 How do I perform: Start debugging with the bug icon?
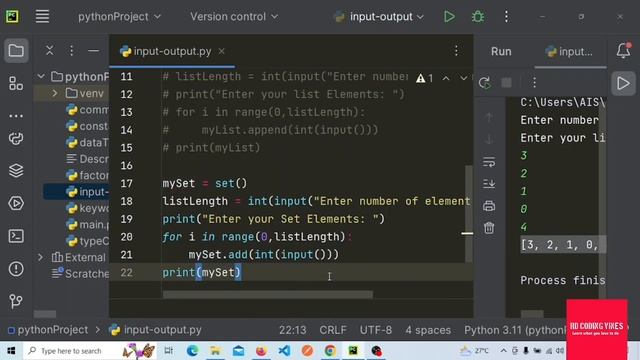[478, 17]
